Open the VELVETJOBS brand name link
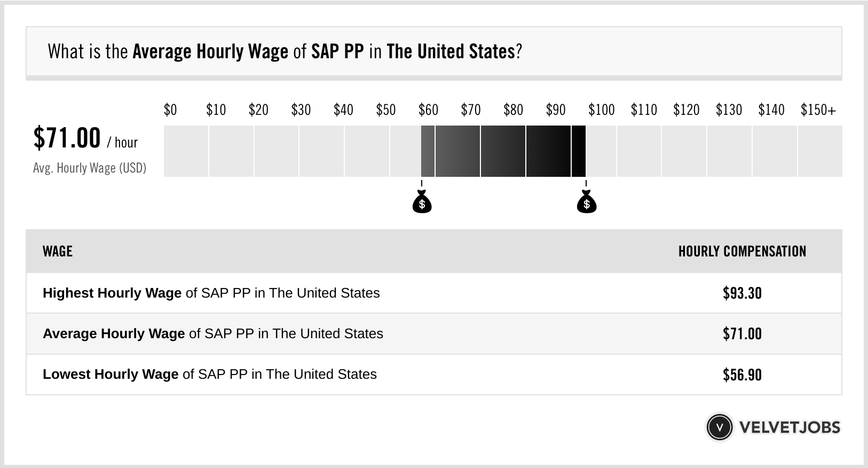The image size is (868, 468). pos(790,427)
